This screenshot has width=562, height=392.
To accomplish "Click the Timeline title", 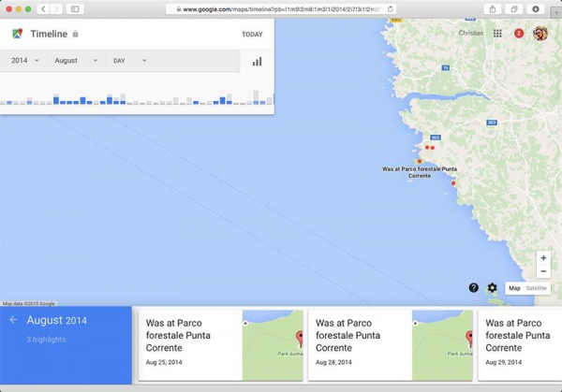I will (49, 34).
